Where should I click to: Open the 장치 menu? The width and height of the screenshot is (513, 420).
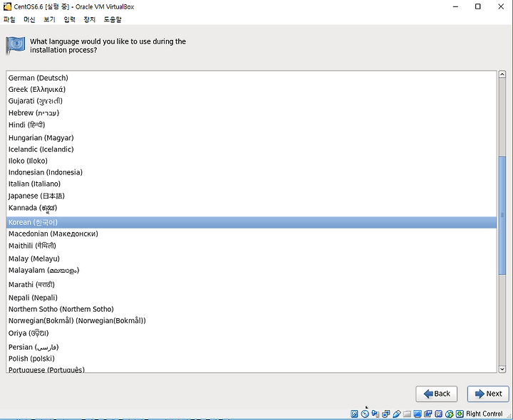[x=89, y=19]
